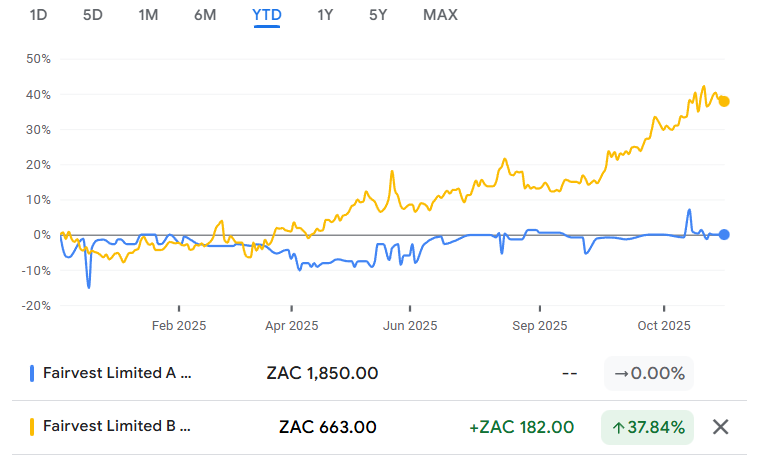Click the ZAC 1,850.00 price value

pos(322,373)
